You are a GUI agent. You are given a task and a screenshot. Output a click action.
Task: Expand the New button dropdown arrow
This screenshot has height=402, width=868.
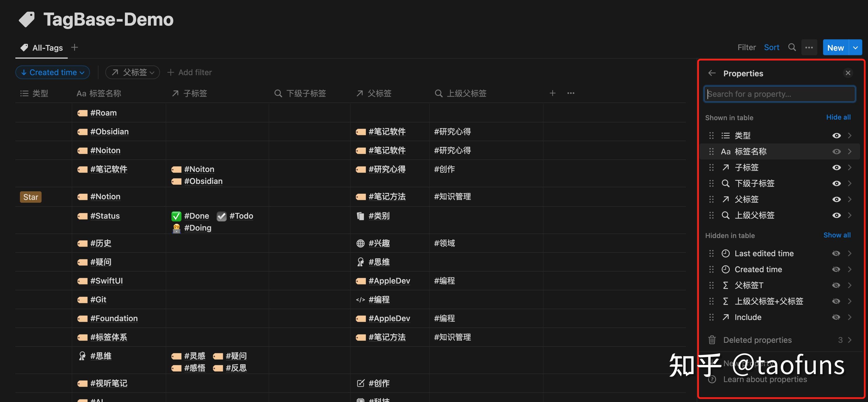click(x=855, y=48)
